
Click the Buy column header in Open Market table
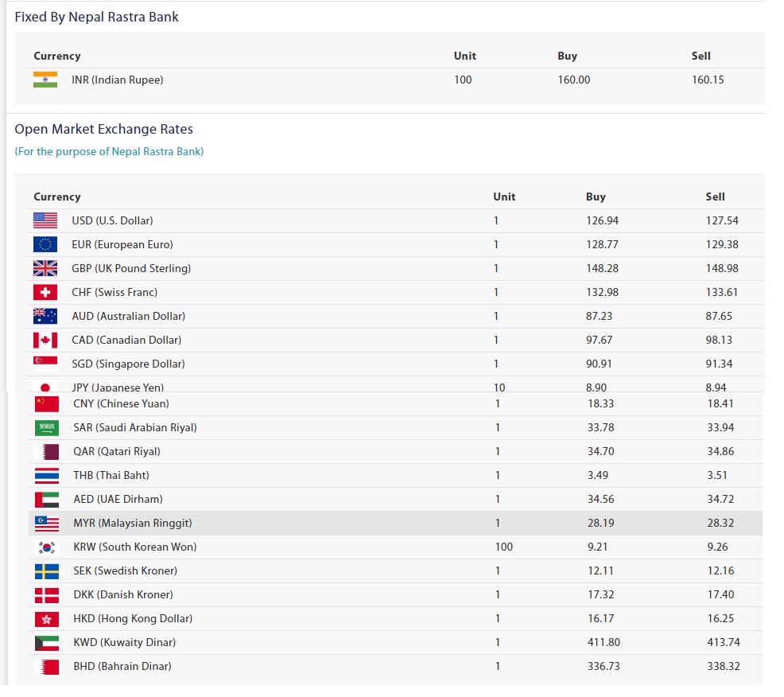click(596, 197)
